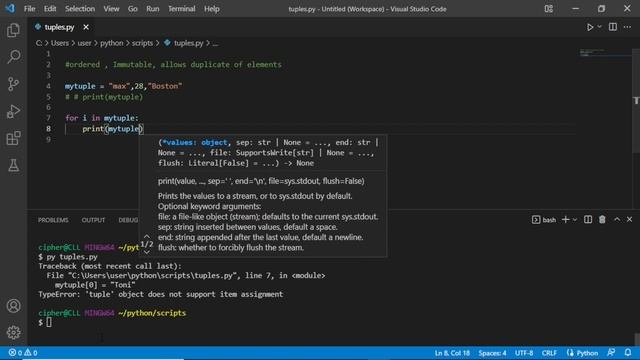Click the 'for i in mytuple:' line
This screenshot has width=640, height=360.
102,118
